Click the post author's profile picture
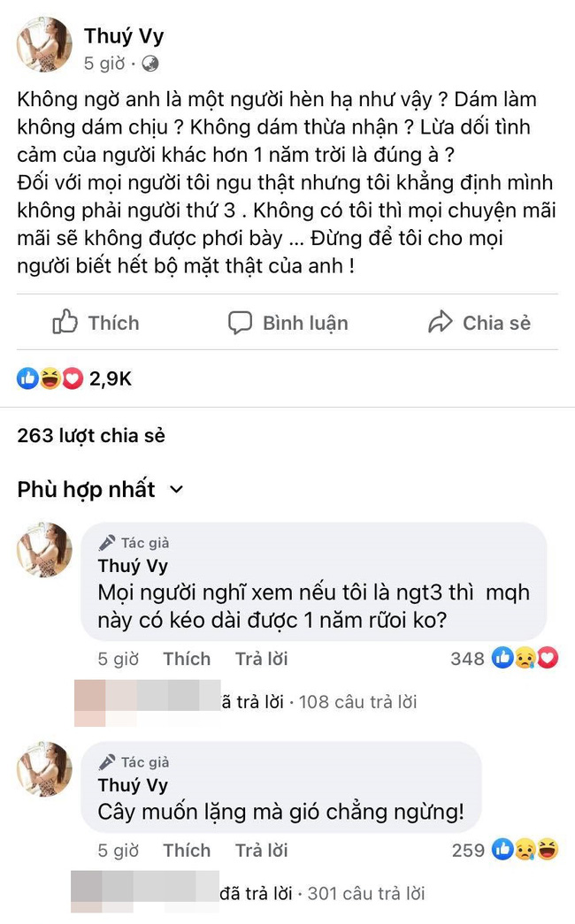The height and width of the screenshot is (924, 575). click(43, 44)
